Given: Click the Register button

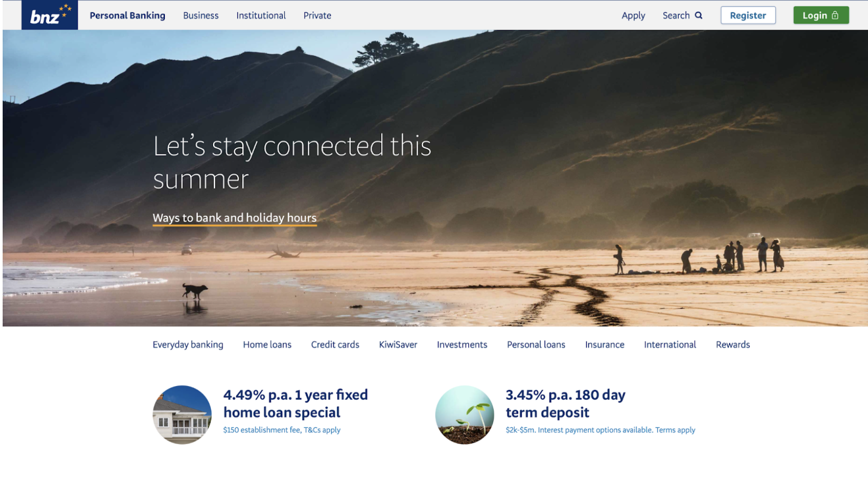Looking at the screenshot, I should tap(748, 15).
